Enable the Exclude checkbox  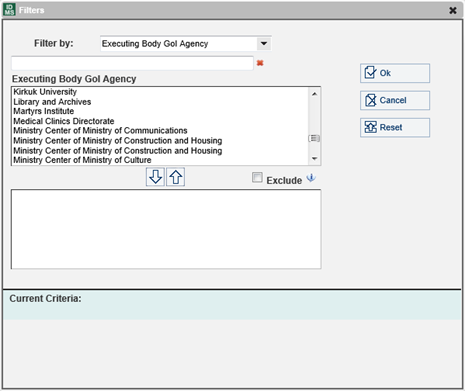coord(257,178)
